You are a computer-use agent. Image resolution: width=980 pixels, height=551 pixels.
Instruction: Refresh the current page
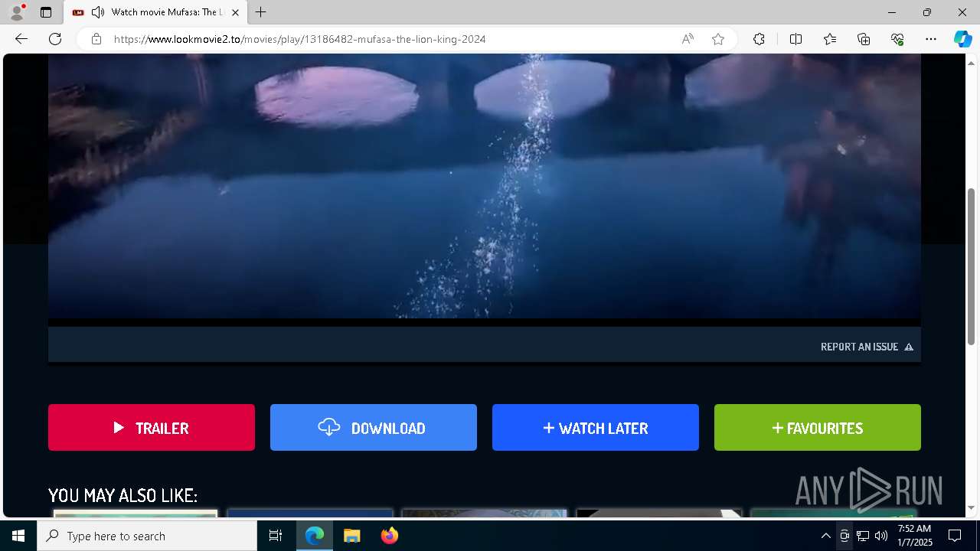tap(55, 39)
